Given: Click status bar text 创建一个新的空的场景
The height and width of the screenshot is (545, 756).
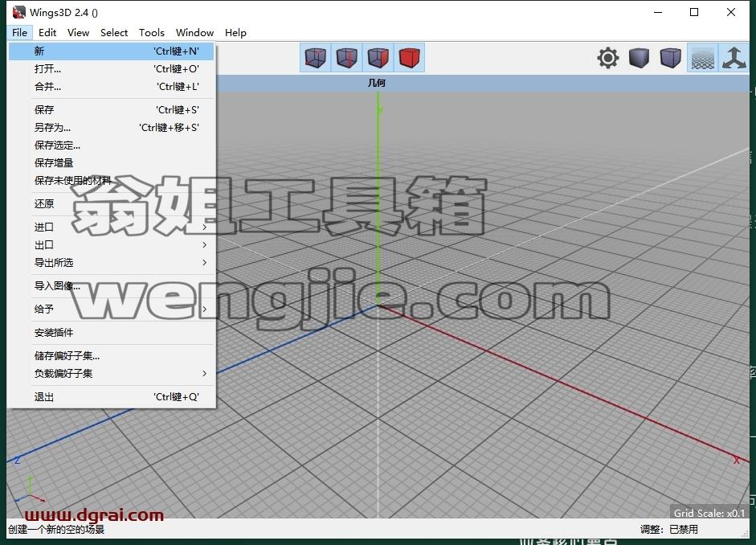Looking at the screenshot, I should [56, 530].
